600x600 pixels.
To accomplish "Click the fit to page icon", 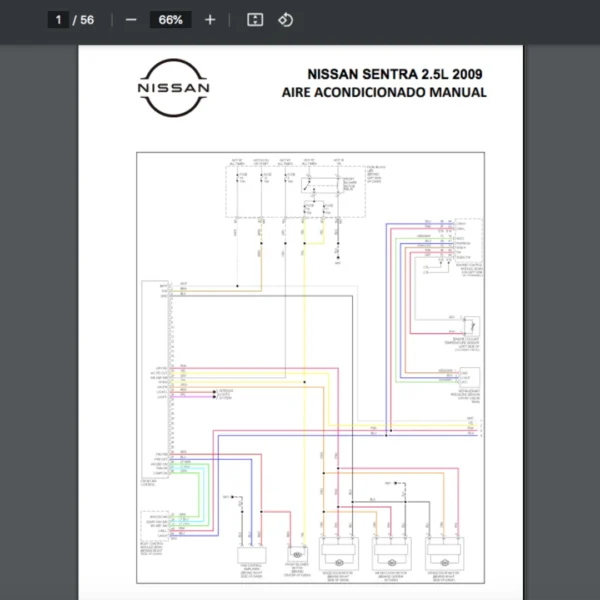I will 255,20.
